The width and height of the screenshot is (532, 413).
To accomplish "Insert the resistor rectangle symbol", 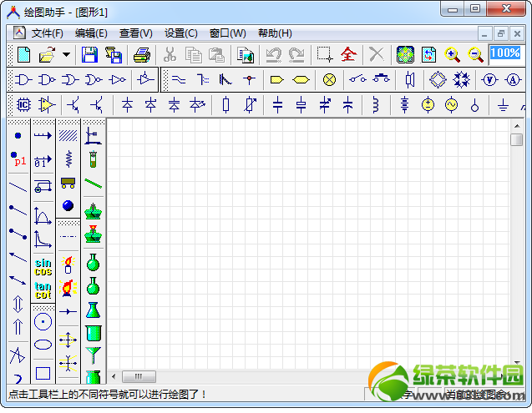I will coord(225,105).
